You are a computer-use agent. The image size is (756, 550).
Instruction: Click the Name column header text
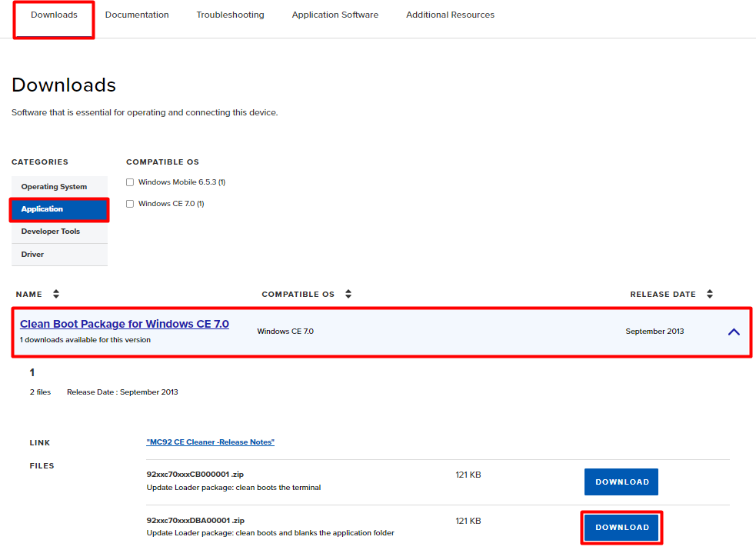29,295
